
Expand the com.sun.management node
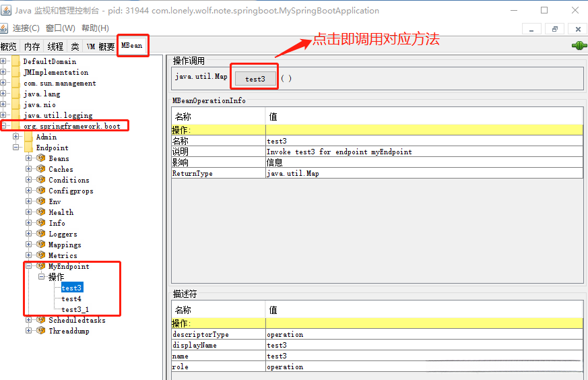3,82
